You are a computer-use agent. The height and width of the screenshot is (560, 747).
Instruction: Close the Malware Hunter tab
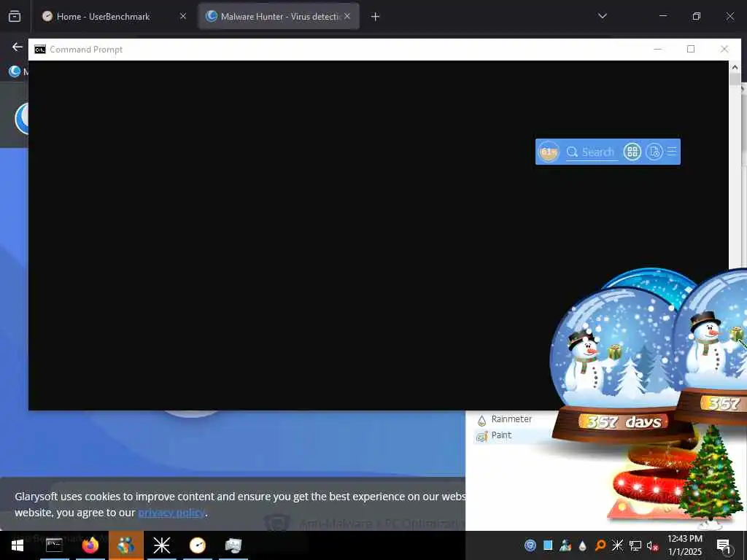pyautogui.click(x=347, y=16)
